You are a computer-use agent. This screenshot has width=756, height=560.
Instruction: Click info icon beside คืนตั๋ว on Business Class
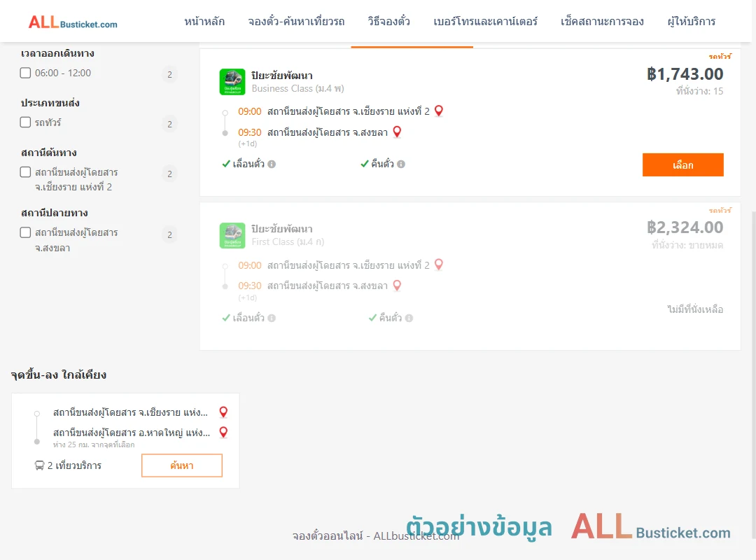401,164
